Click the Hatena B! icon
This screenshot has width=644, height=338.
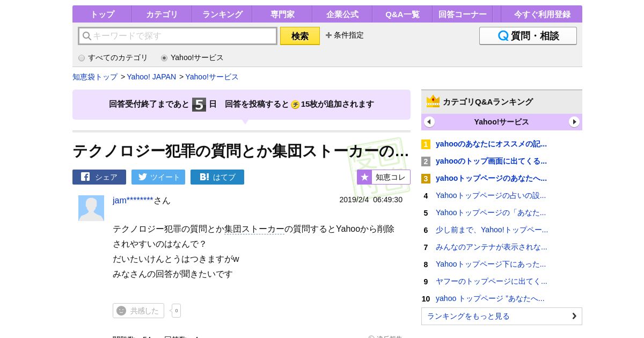204,177
